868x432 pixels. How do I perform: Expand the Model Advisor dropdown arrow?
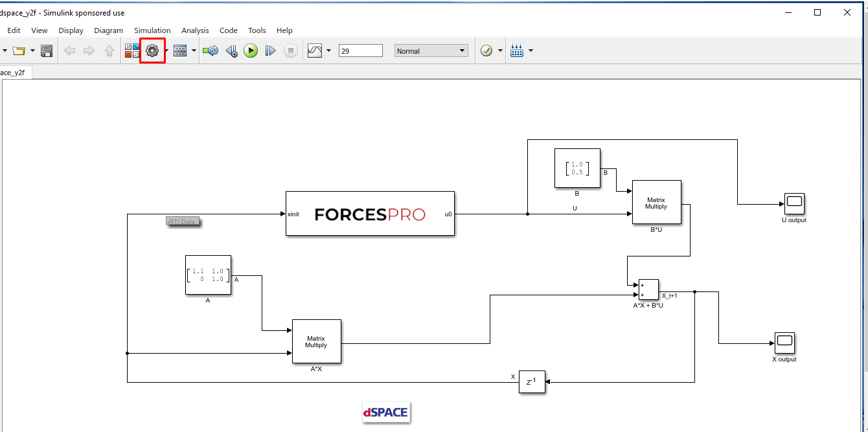pyautogui.click(x=500, y=51)
